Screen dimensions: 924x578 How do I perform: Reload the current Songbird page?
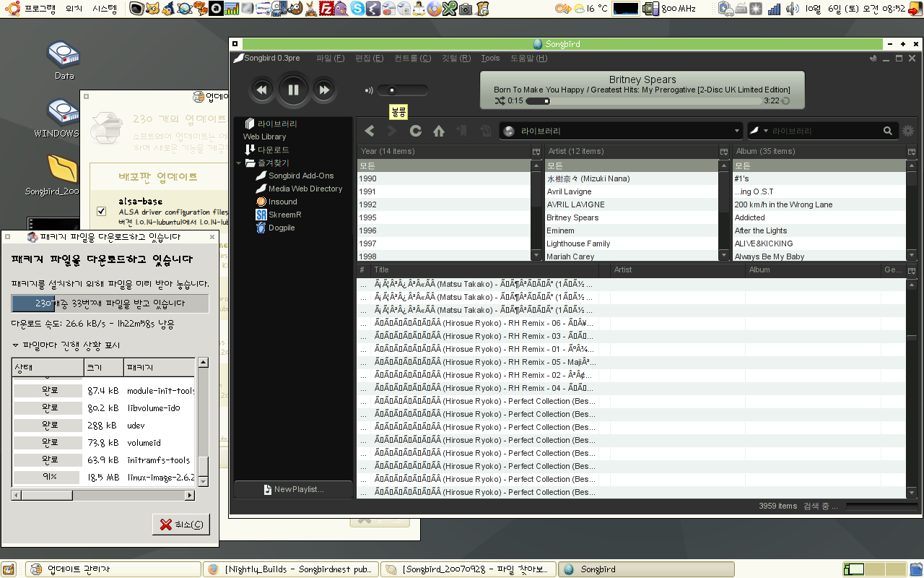[x=416, y=131]
